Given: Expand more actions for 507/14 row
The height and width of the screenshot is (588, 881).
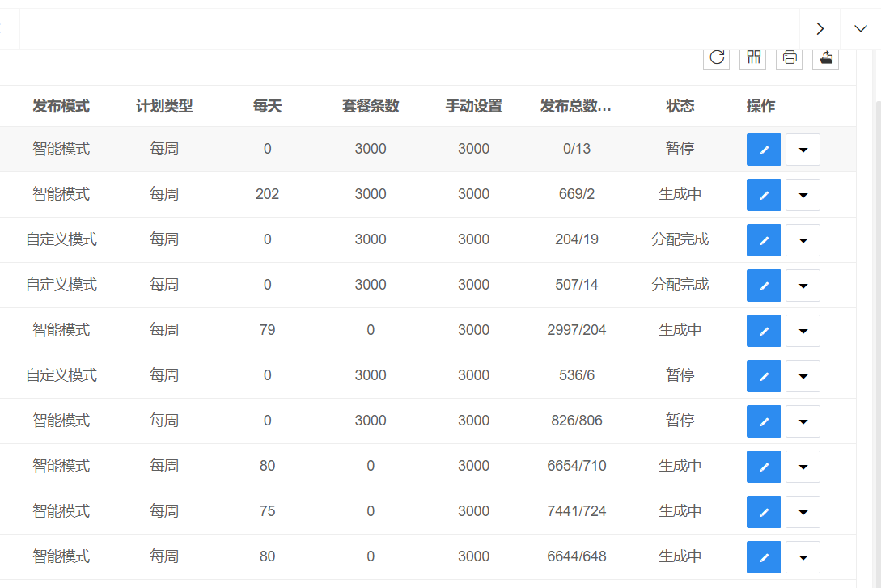Looking at the screenshot, I should (803, 286).
